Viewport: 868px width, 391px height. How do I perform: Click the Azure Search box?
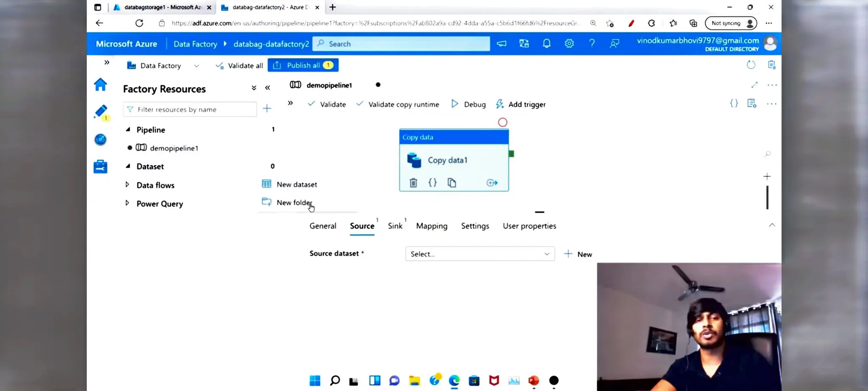tap(401, 44)
